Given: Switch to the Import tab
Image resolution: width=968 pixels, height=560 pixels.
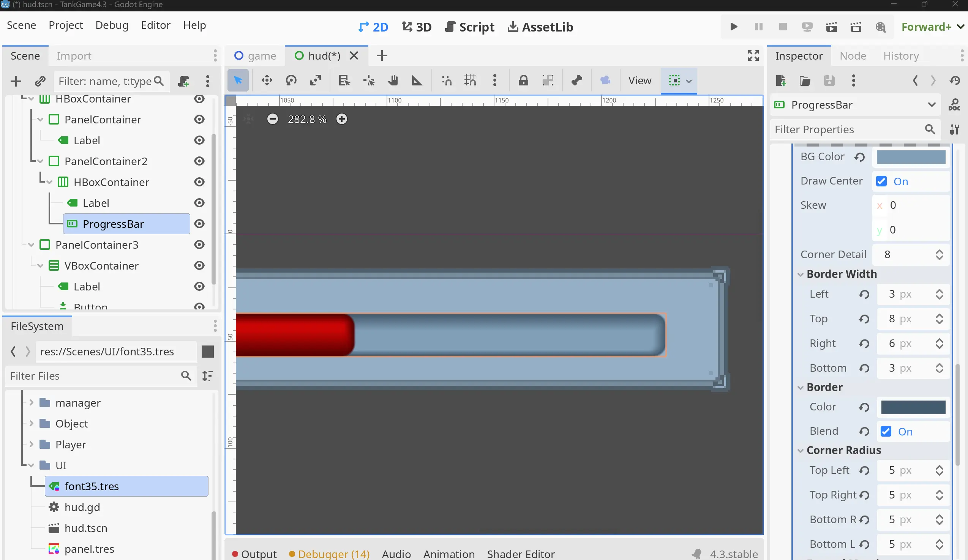Looking at the screenshot, I should point(74,56).
